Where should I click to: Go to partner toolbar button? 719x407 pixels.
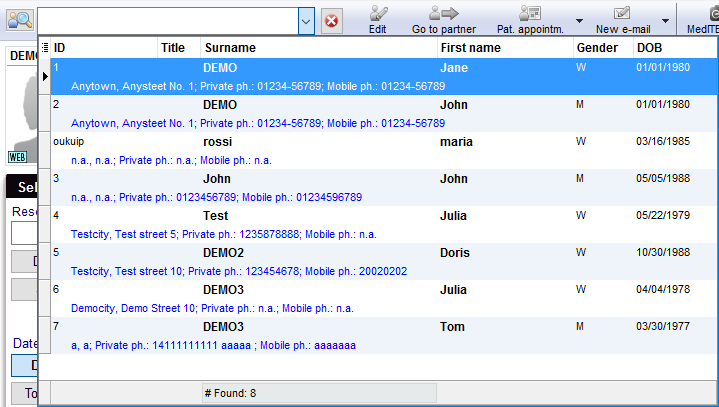tap(443, 20)
